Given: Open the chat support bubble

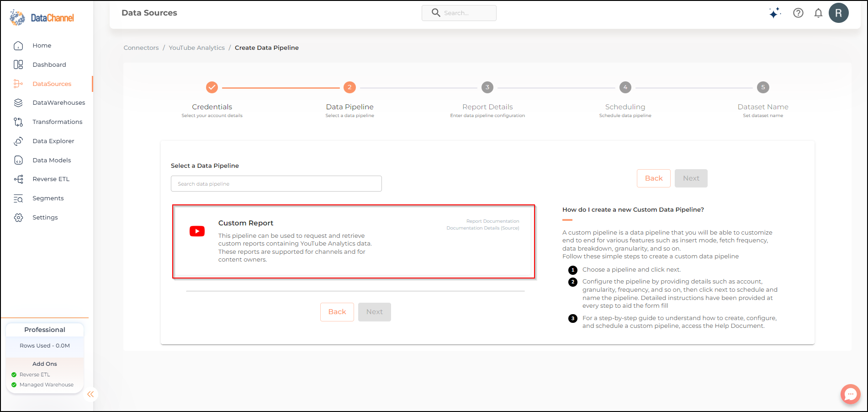Looking at the screenshot, I should [851, 394].
